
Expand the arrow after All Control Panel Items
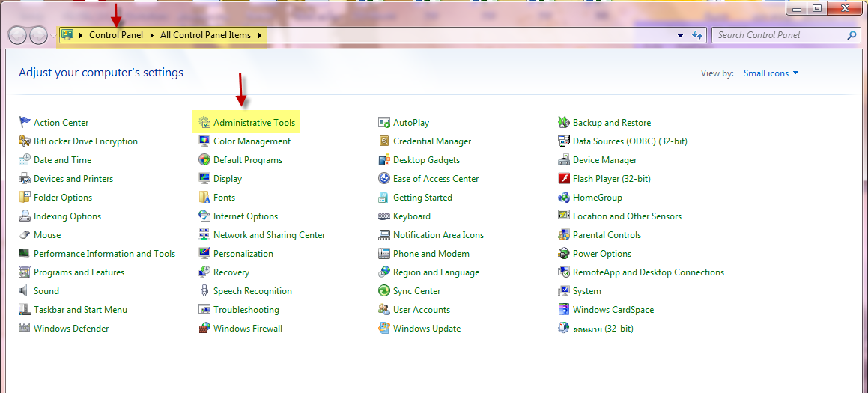(259, 35)
